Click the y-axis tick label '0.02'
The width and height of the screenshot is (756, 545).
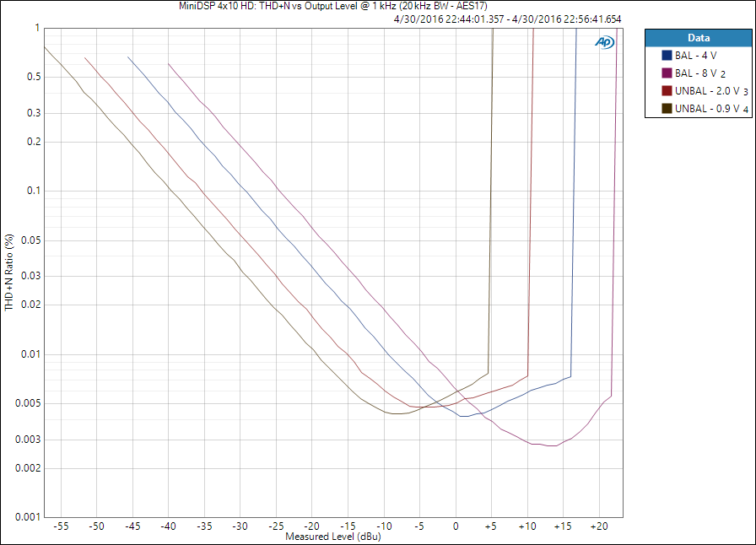[x=31, y=305]
